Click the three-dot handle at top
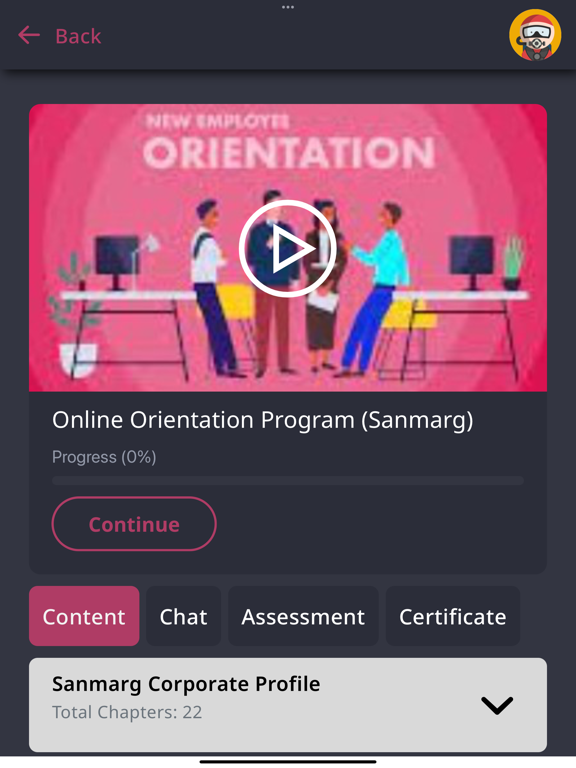Viewport: 576px width, 768px height. pos(288,7)
